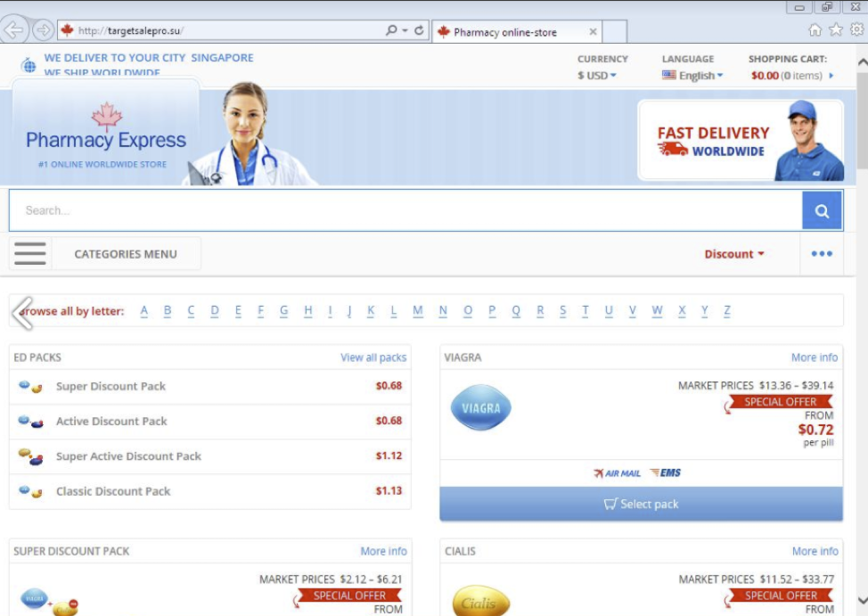Click the vertical scrollbar thumb
The height and width of the screenshot is (616, 868).
point(862,119)
